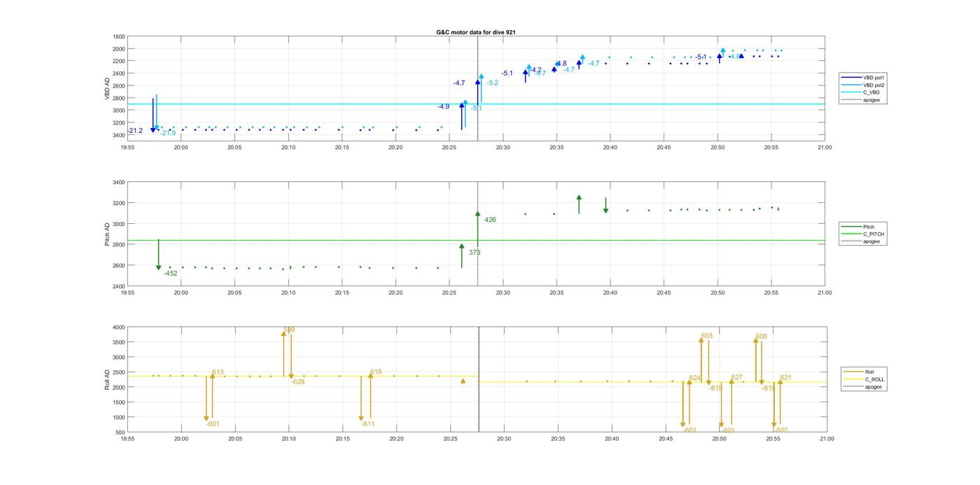Click the dark blue VBD pot1 legend line sample
This screenshot has height=485, width=980.
click(853, 78)
